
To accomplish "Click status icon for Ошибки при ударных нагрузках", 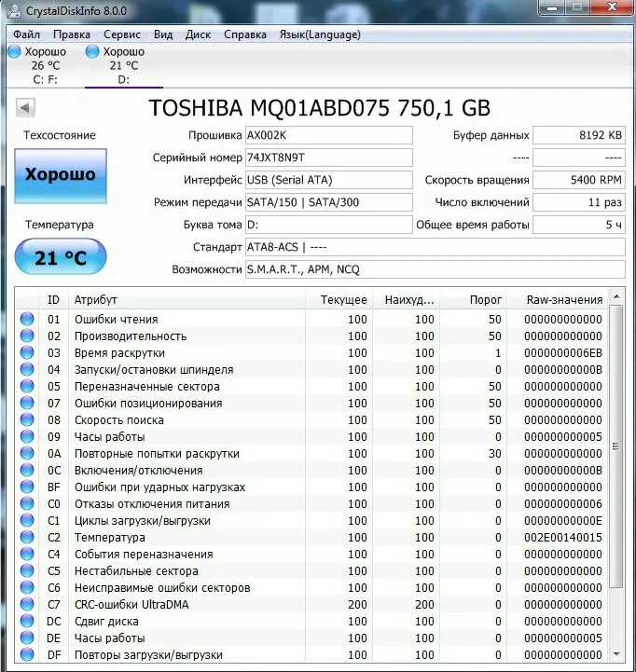I will (27, 487).
